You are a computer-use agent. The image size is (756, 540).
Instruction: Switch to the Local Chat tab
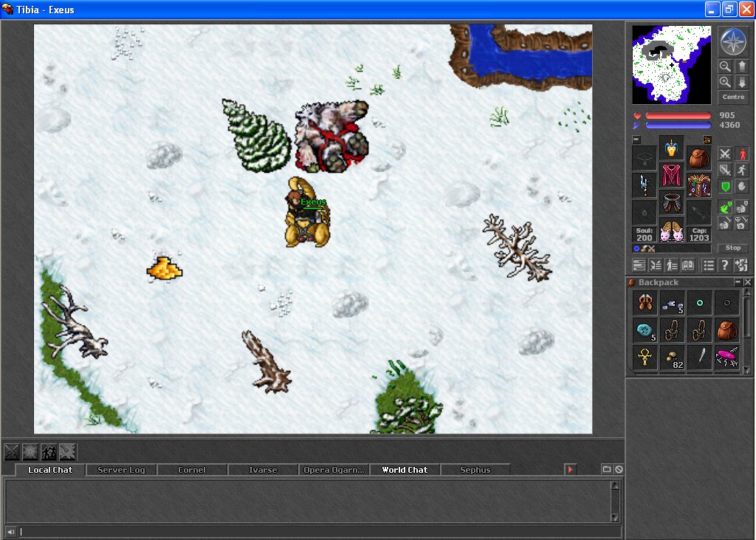pos(50,470)
